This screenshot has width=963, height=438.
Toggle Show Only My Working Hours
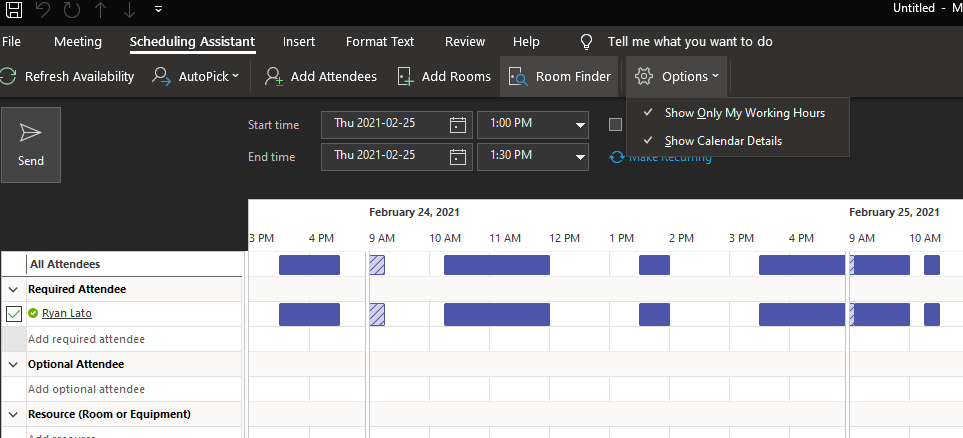pos(738,113)
